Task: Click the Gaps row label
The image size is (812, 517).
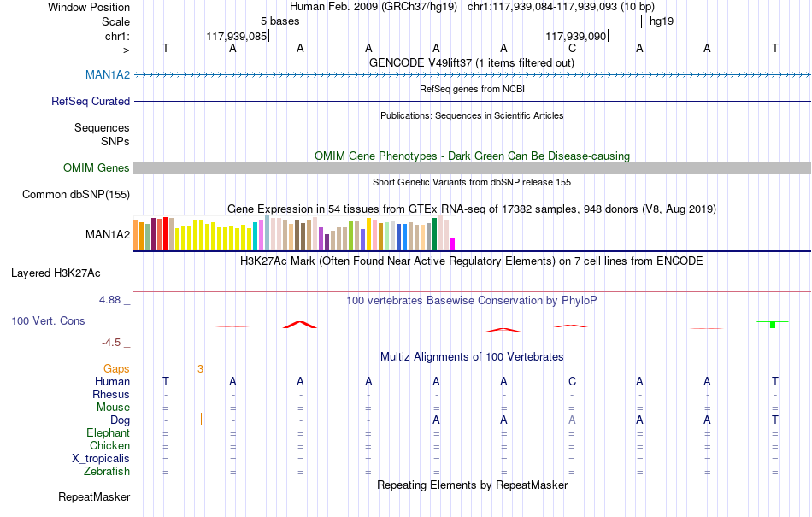Action: click(x=116, y=368)
